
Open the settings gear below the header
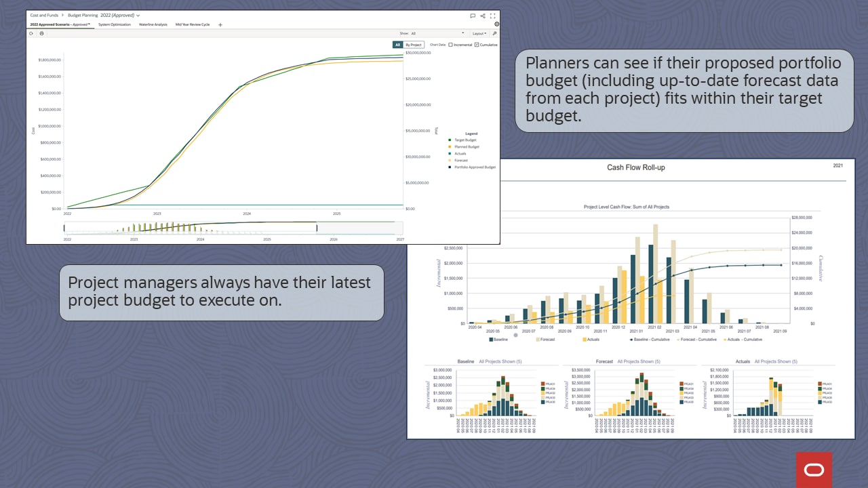496,24
